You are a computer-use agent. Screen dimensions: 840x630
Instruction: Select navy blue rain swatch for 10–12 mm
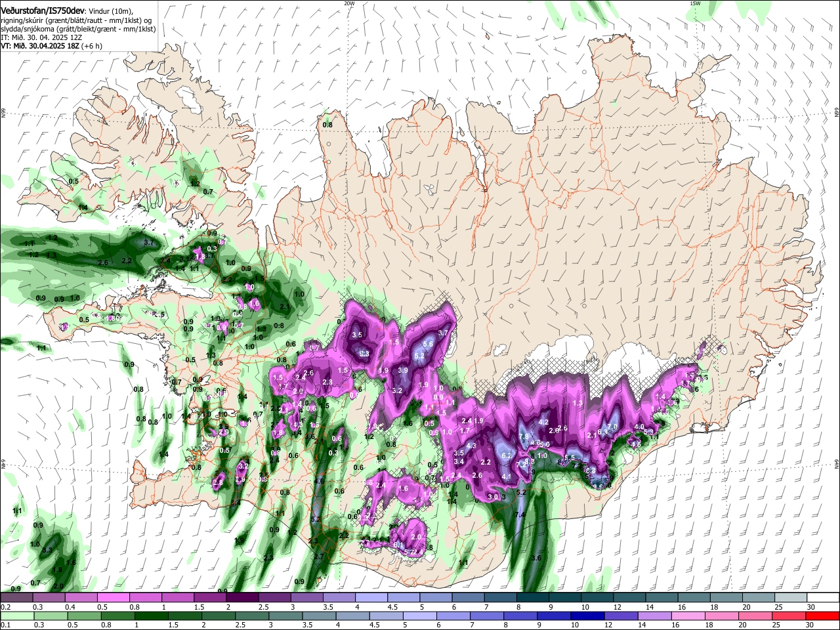click(x=588, y=616)
